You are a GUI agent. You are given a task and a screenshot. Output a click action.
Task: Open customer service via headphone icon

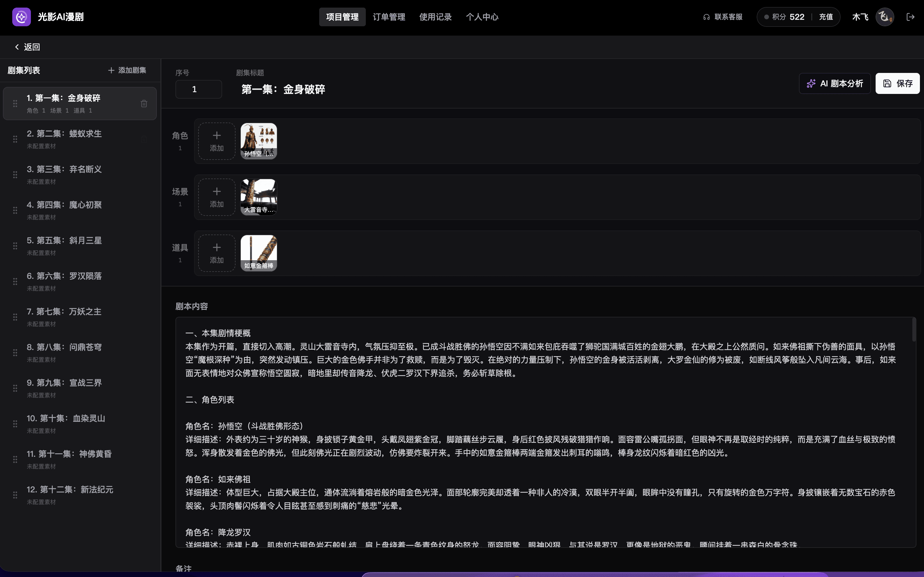pos(707,17)
